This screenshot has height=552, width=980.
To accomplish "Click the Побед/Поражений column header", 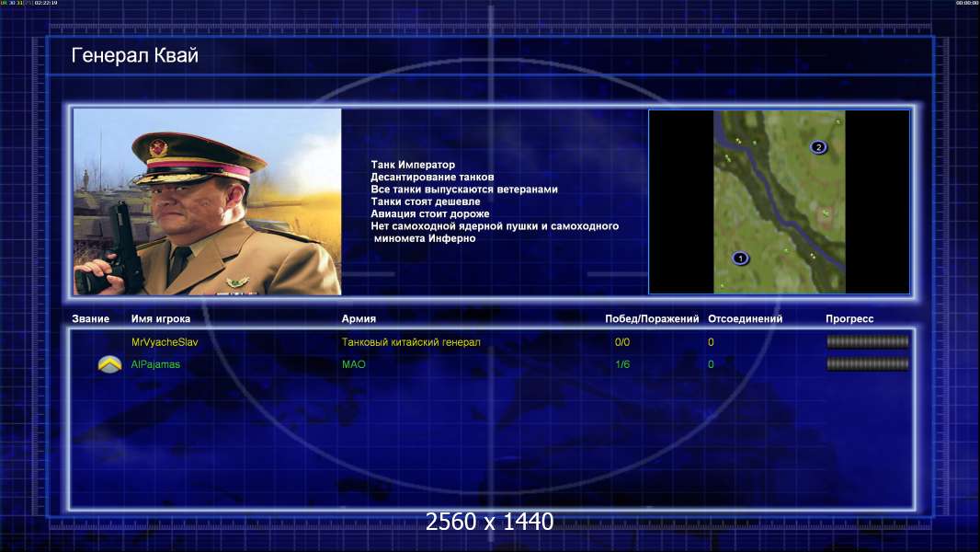I will pos(652,319).
